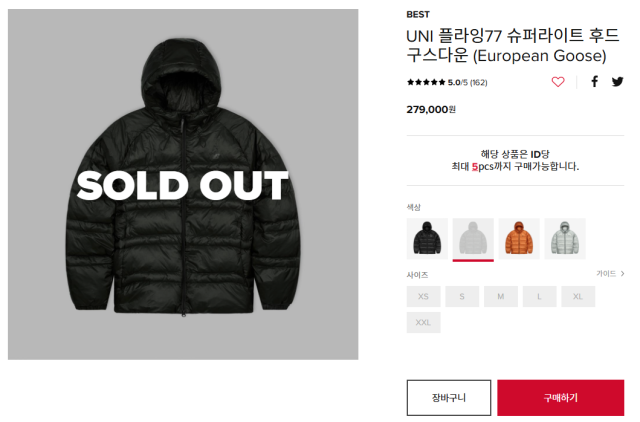Viewport: 640px width, 422px height.
Task: Open the sold out jacket main image
Action: click(x=183, y=184)
